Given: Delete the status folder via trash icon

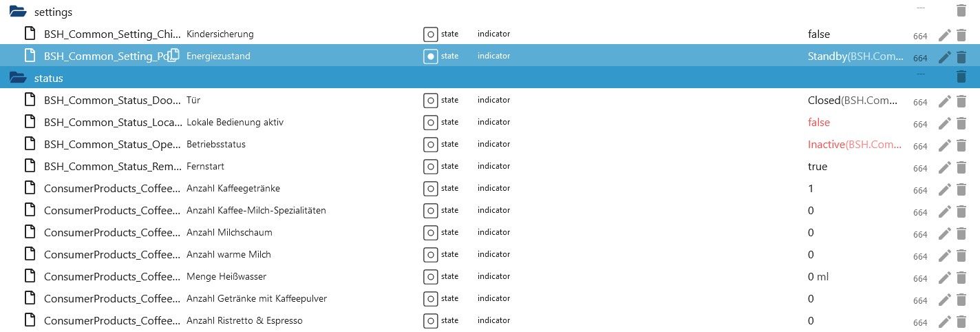Looking at the screenshot, I should [961, 77].
